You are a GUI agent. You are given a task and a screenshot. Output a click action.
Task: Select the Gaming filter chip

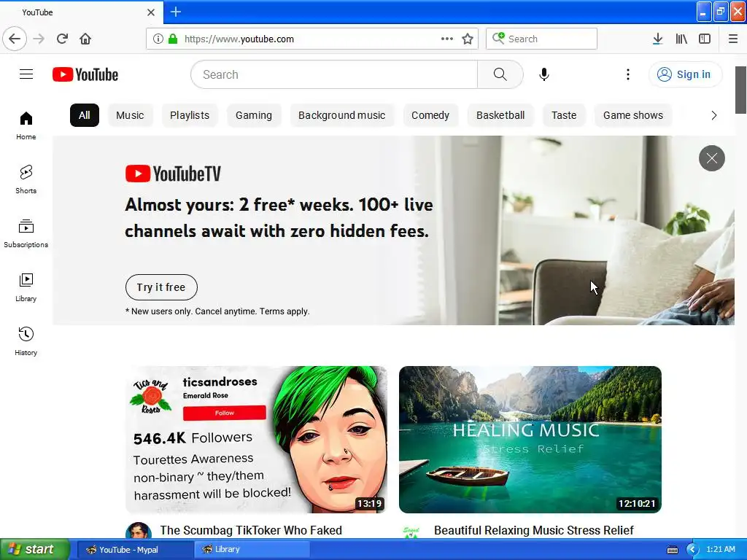(254, 115)
